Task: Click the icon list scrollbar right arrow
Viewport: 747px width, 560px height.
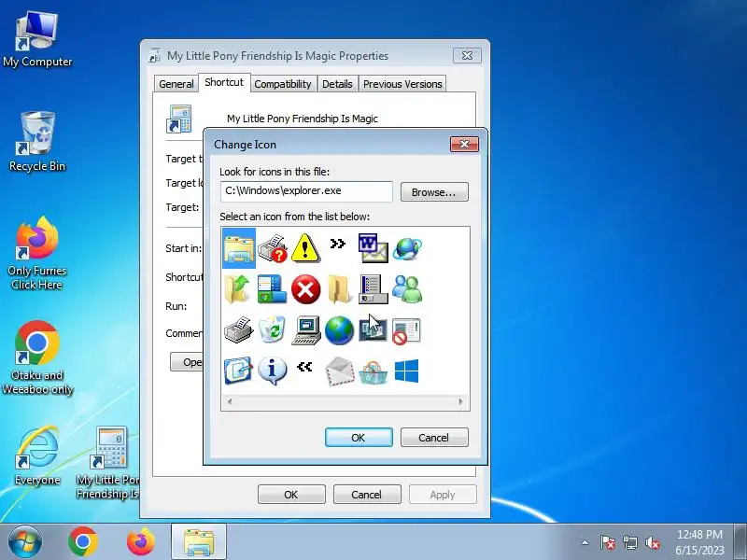Action: [460, 401]
